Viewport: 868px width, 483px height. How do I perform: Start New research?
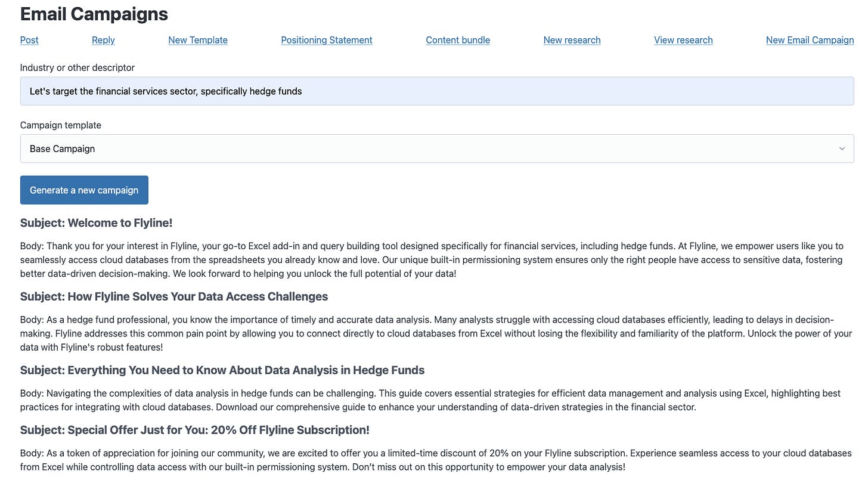572,40
